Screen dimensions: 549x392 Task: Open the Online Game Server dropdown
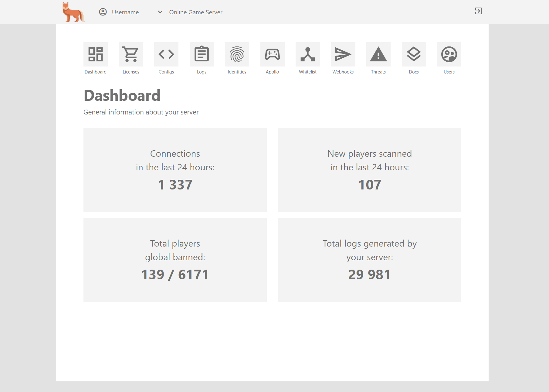coord(196,12)
